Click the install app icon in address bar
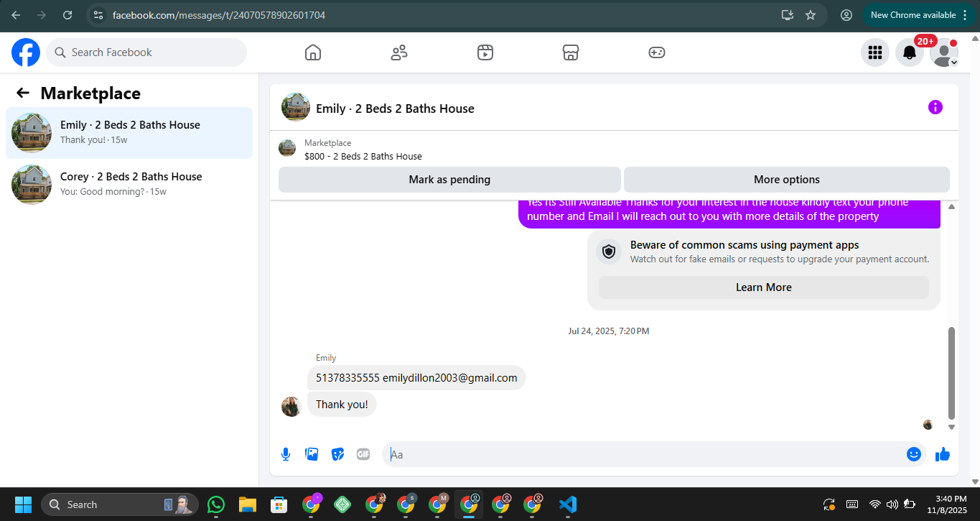The height and width of the screenshot is (521, 980). 788,15
